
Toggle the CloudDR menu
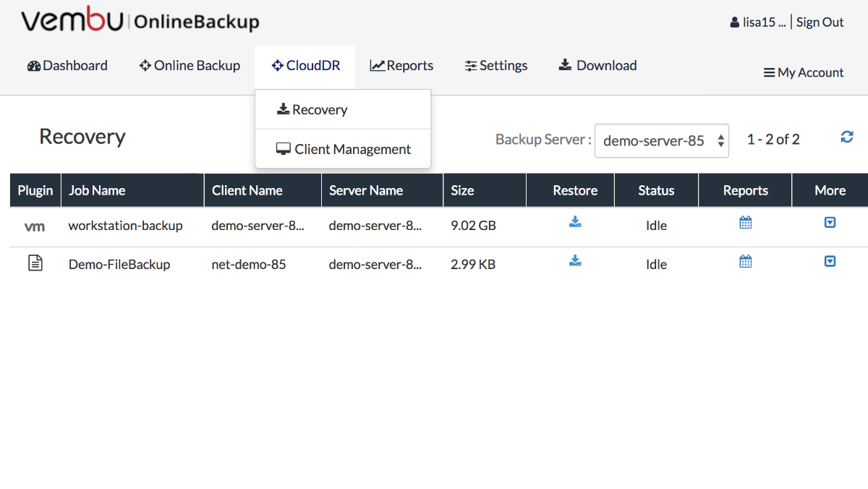(305, 66)
